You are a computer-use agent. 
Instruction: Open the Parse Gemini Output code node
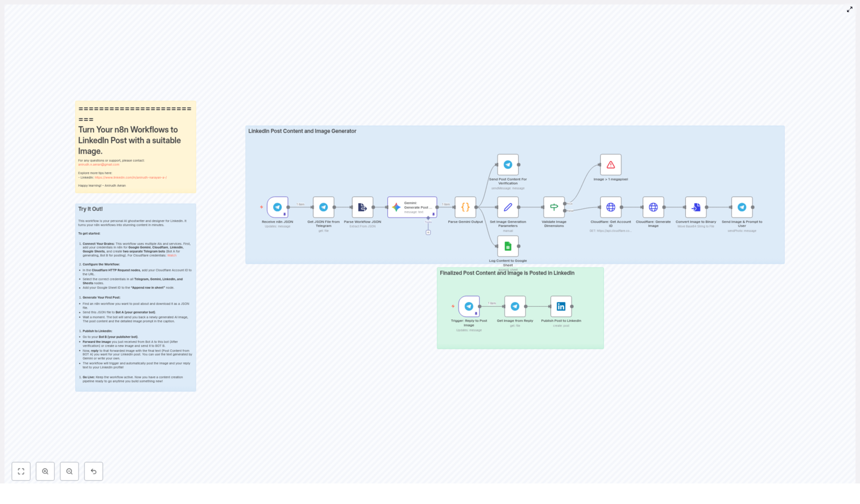coord(465,207)
